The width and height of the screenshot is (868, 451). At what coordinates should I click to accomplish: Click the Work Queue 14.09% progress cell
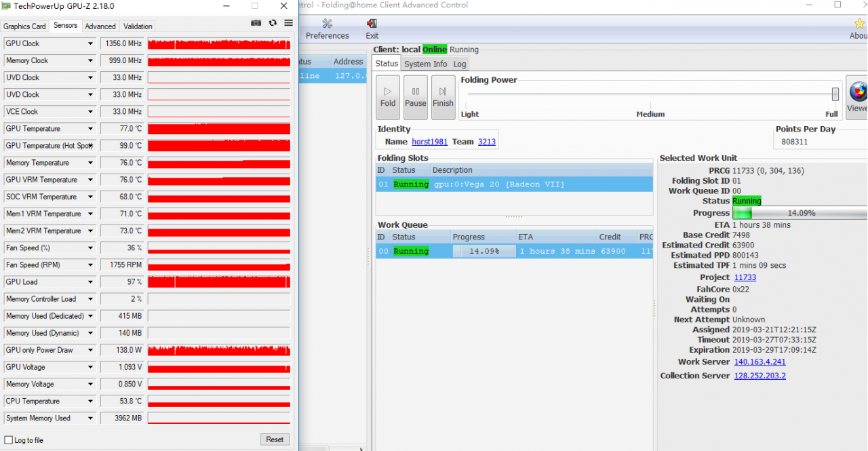484,251
